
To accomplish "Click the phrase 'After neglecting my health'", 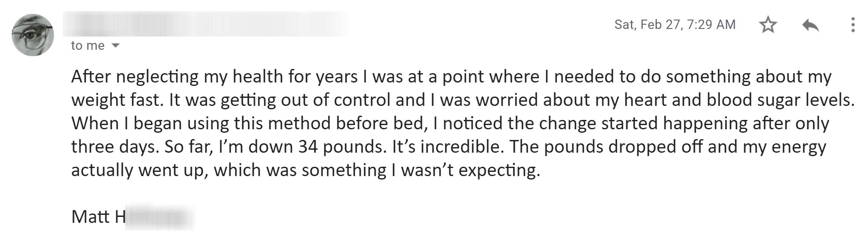I will pos(177,77).
